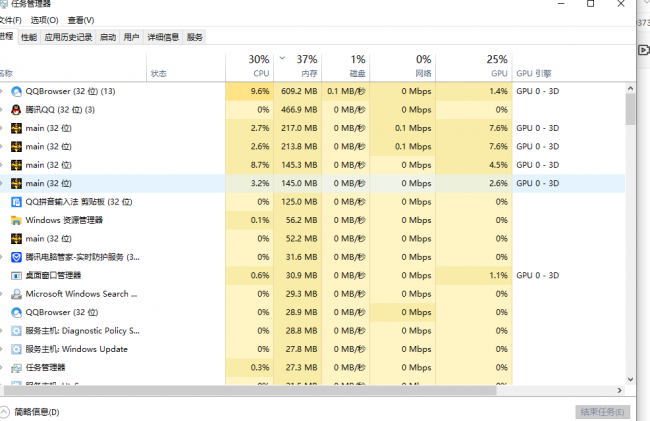The width and height of the screenshot is (650, 421).
Task: Click the 27.3 MB memory cell
Action: pos(298,368)
